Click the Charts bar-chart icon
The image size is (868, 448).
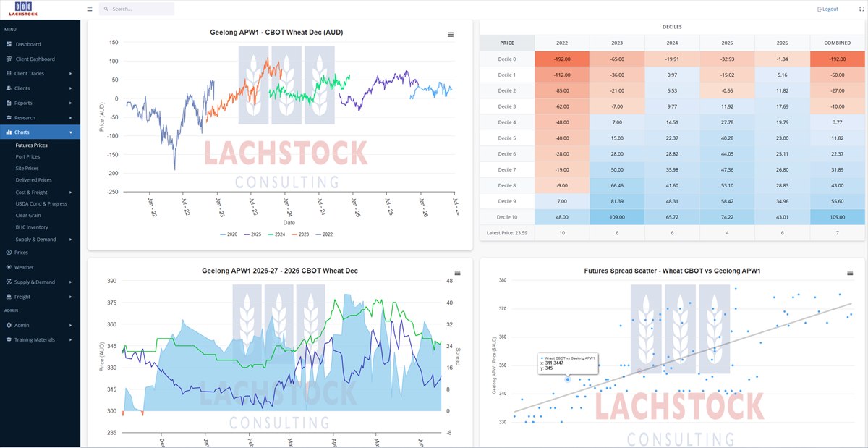click(x=9, y=132)
